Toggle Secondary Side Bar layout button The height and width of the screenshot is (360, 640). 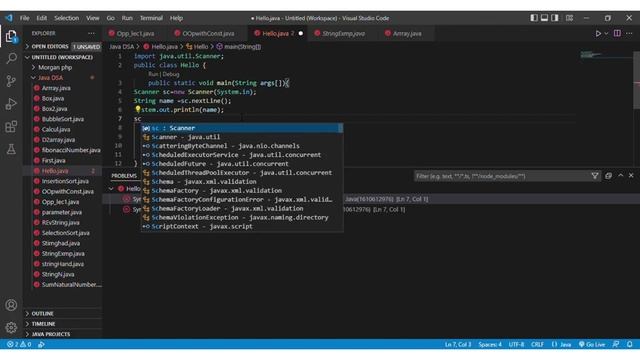click(x=555, y=18)
